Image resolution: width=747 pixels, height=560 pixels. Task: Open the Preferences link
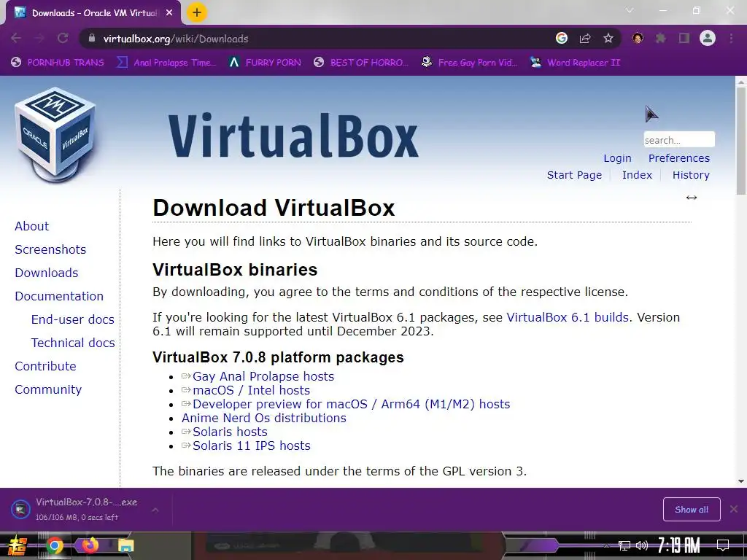click(x=679, y=158)
